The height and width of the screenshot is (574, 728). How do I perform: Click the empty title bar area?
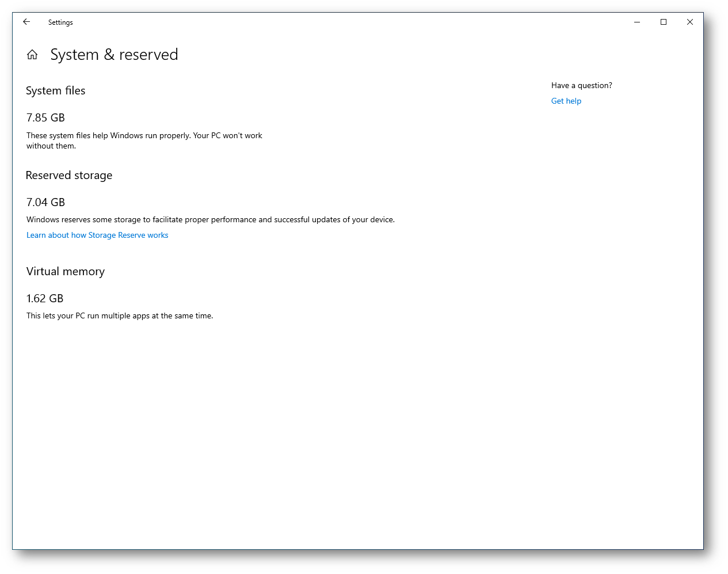coord(345,22)
